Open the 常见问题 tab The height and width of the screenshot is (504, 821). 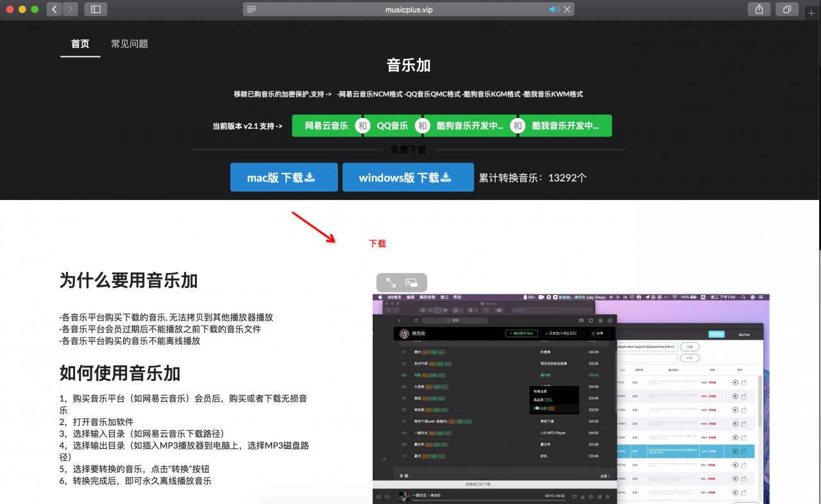pos(128,44)
